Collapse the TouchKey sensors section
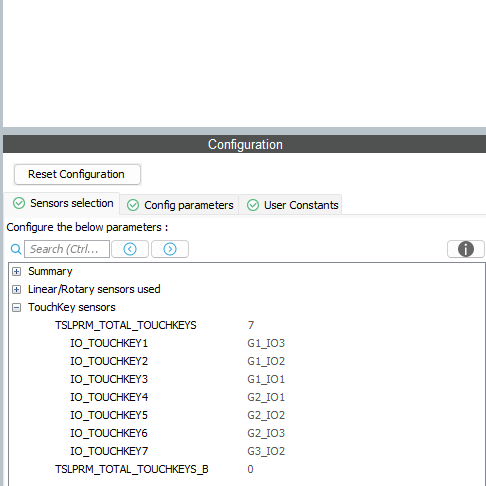This screenshot has width=486, height=486. 16,308
